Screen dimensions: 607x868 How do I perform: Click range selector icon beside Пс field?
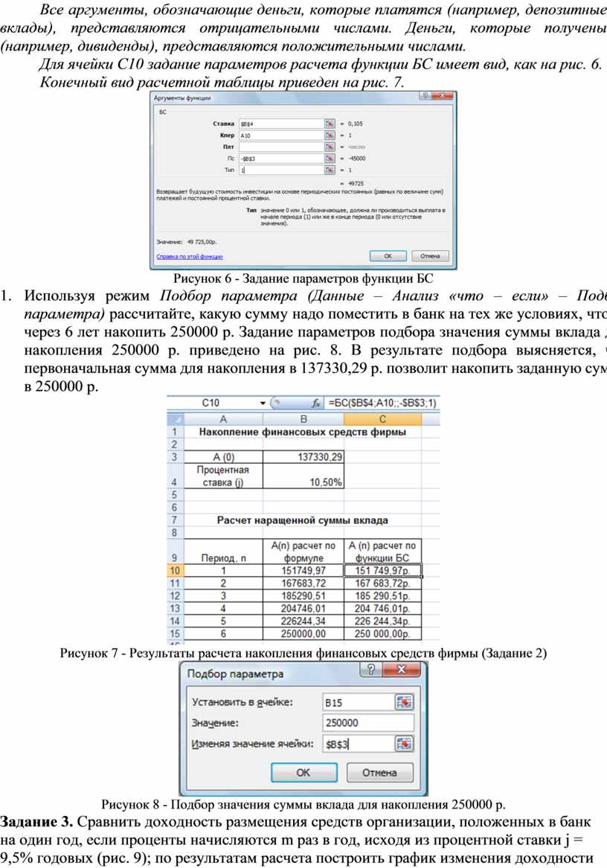coord(330,159)
